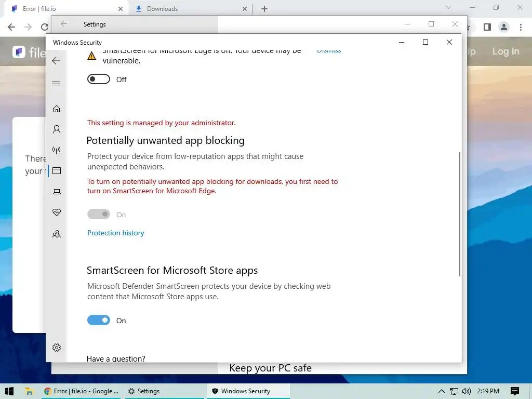Screen dimensions: 532x399
Task: Open Firewall & network protection icon
Action: click(x=57, y=150)
